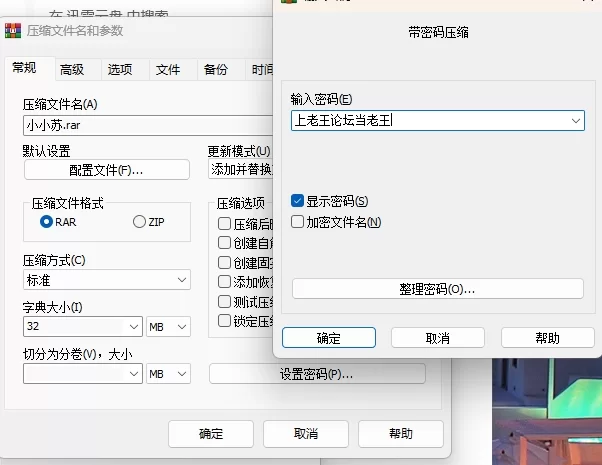
Task: Switch to the 高级 tab
Action: click(71, 69)
